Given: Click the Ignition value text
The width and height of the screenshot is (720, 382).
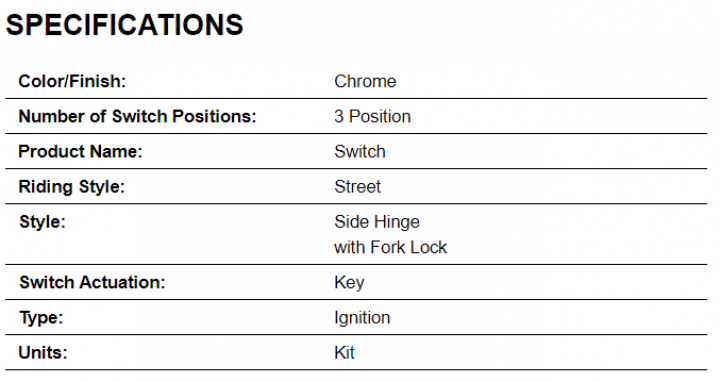Looking at the screenshot, I should pos(362,318).
